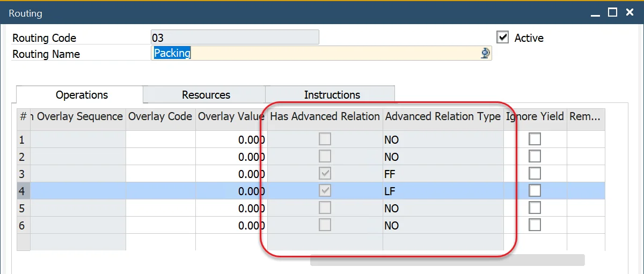Select the FF relation type cell
This screenshot has width=644, height=274.
443,174
